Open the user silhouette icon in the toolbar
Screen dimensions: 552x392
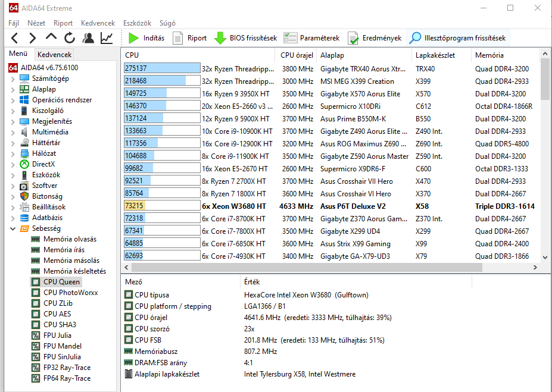click(88, 38)
